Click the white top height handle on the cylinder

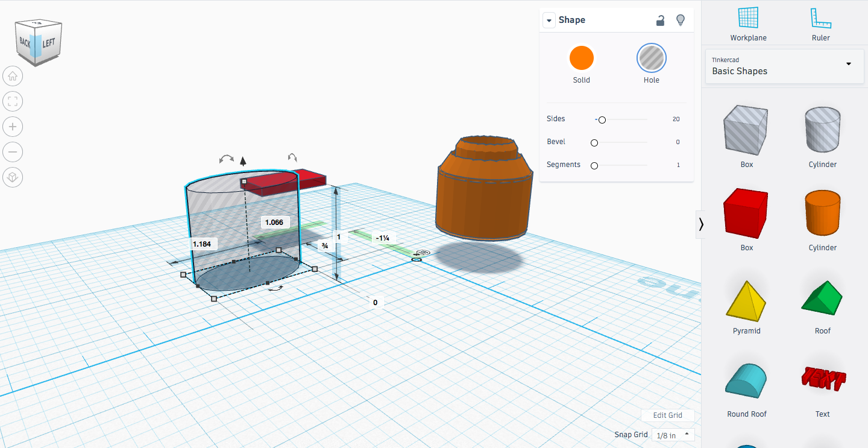coord(244,181)
